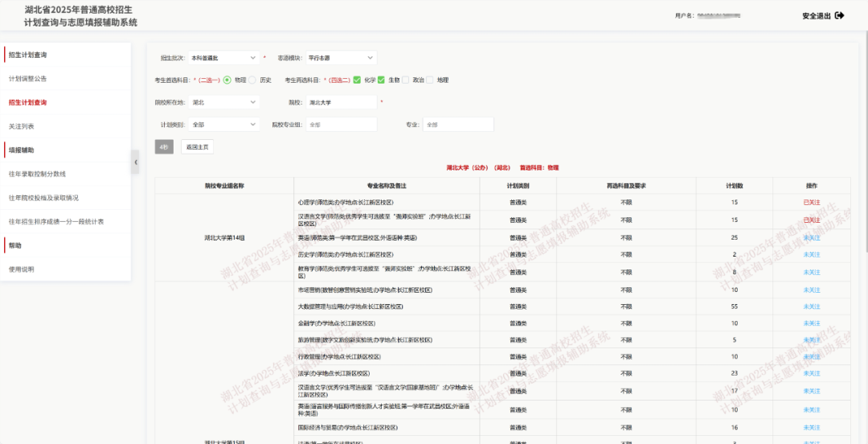The image size is (868, 444).
Task: Uncheck the 化学 checkbox
Action: click(357, 80)
